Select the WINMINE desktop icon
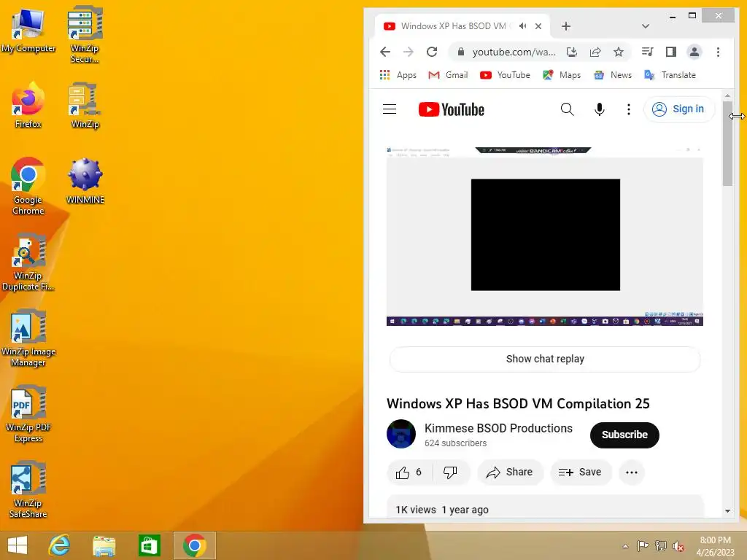Viewport: 747px width, 560px height. (x=85, y=181)
